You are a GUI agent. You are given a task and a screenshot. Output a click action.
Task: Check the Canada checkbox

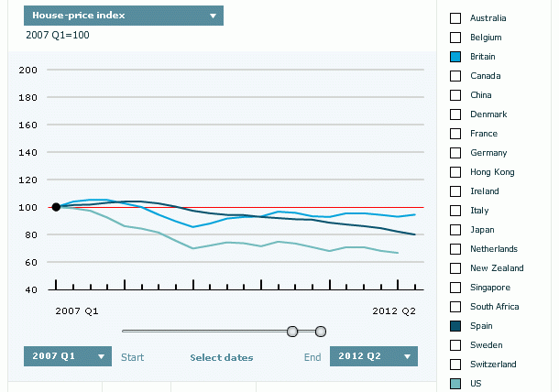(x=455, y=76)
